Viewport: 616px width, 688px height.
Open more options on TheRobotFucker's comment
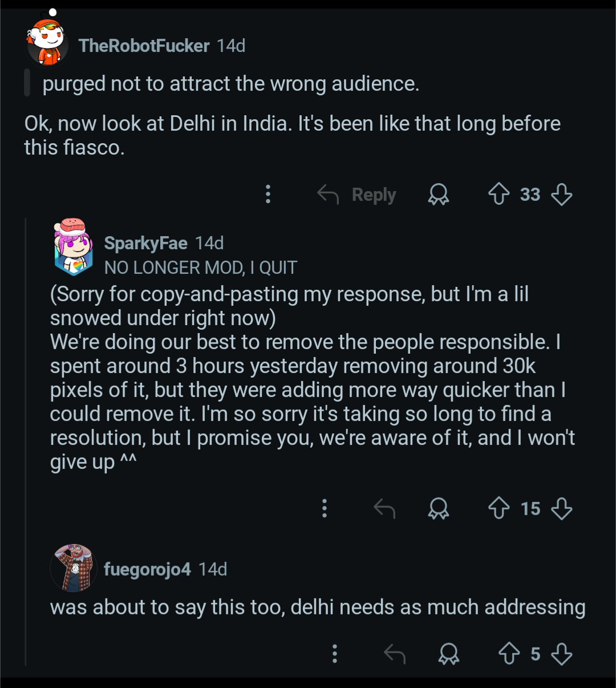click(x=268, y=195)
